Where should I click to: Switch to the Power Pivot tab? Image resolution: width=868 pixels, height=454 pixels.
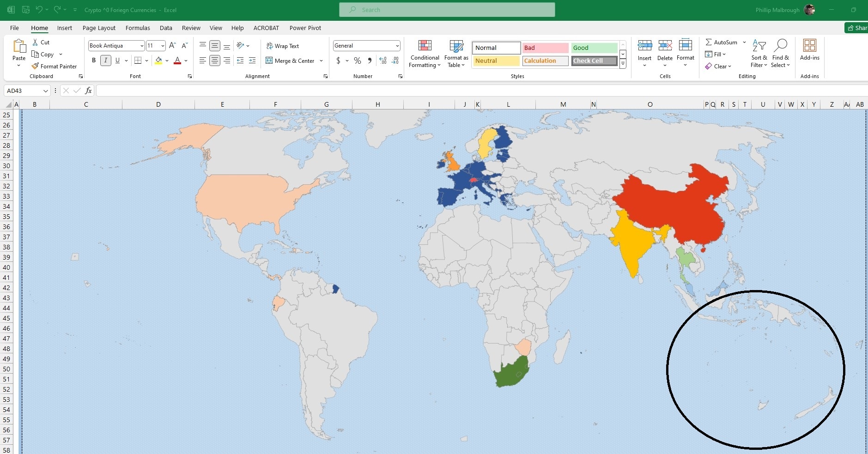305,28
